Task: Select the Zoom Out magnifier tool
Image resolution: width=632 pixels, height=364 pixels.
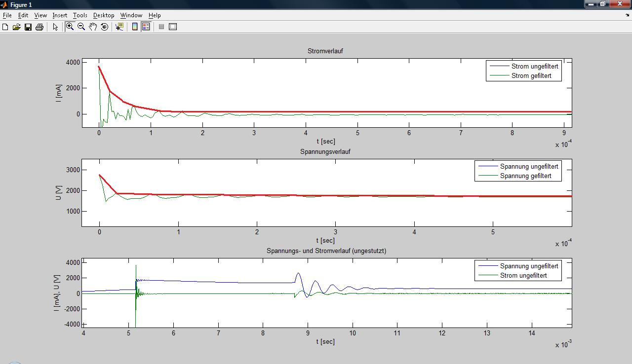Action: click(81, 27)
